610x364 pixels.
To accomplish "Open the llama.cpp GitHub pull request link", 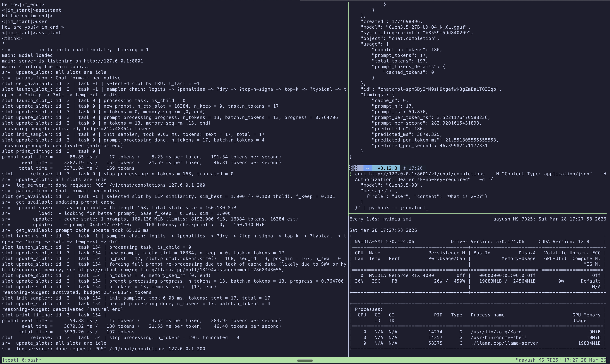I will tap(180, 270).
